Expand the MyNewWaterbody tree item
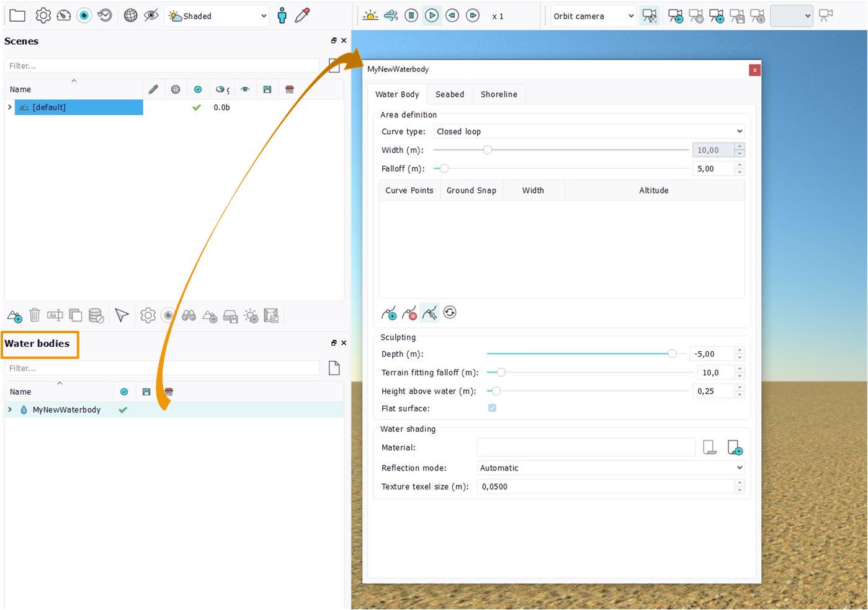Screen dimensions: 868x610 10,410
